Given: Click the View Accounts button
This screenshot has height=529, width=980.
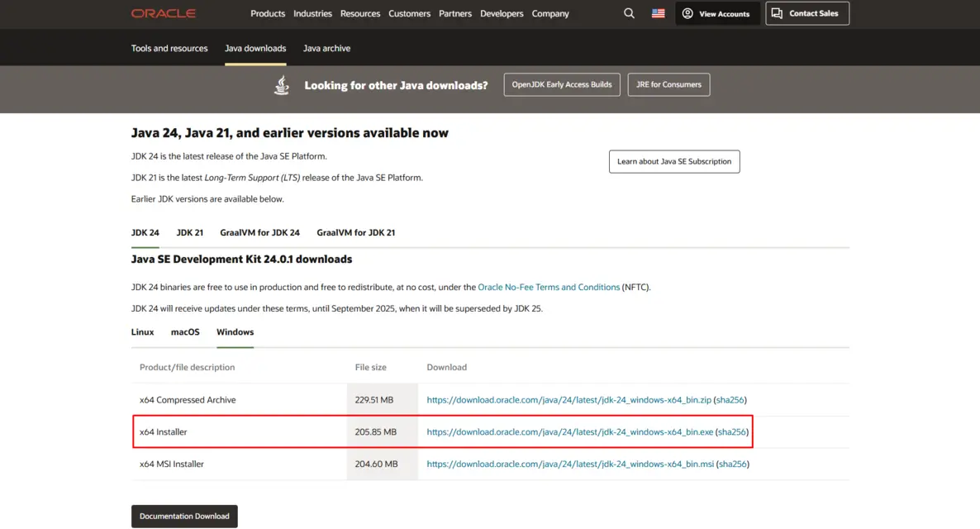Looking at the screenshot, I should click(x=717, y=13).
